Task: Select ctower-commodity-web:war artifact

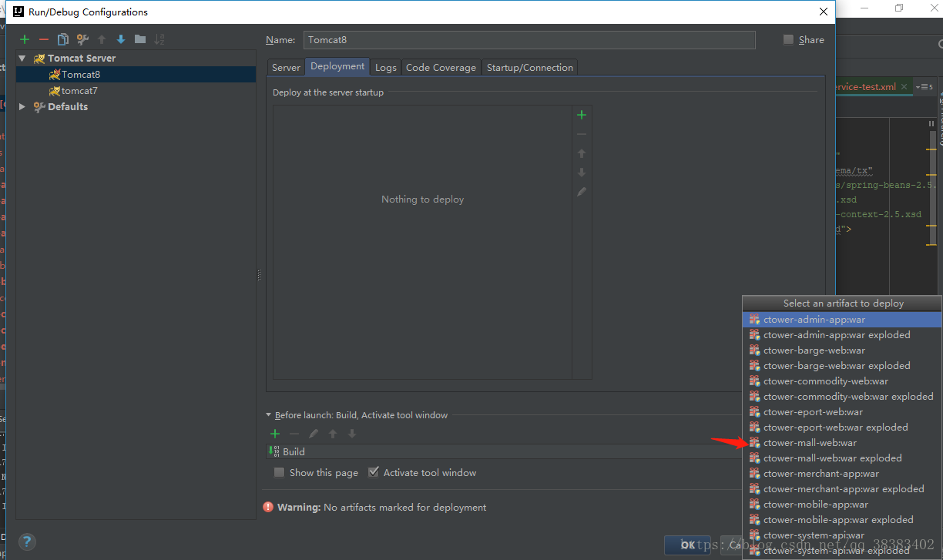Action: (842, 381)
